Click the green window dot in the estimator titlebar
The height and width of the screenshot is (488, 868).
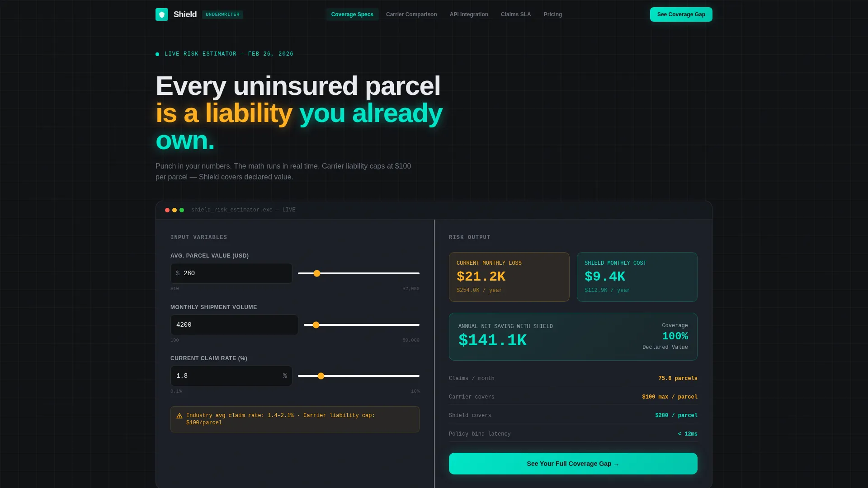tap(182, 210)
